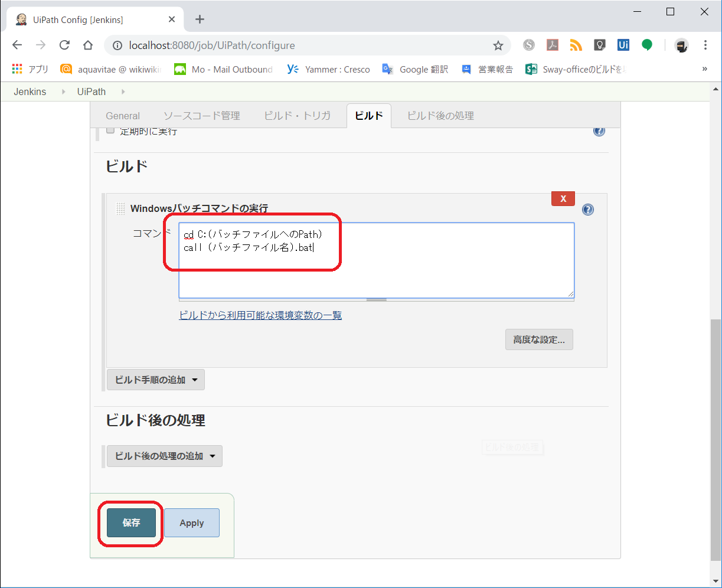Image resolution: width=722 pixels, height=588 pixels.
Task: Select the ビルド tab
Action: (x=369, y=116)
